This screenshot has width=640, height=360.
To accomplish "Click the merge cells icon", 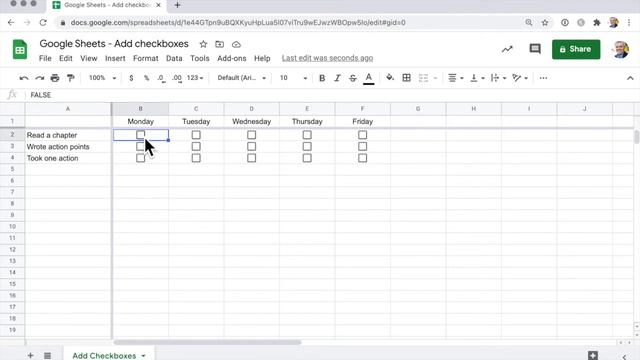I will tap(423, 78).
